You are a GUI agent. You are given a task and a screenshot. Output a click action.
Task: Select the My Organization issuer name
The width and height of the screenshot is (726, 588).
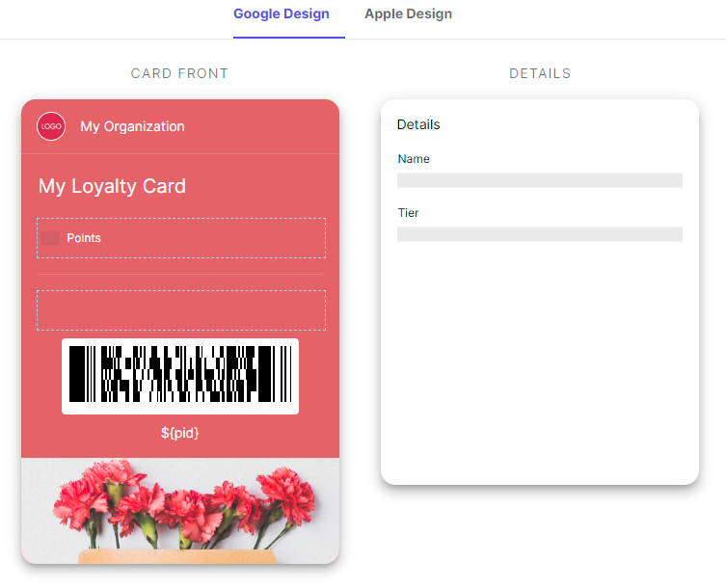coord(132,126)
